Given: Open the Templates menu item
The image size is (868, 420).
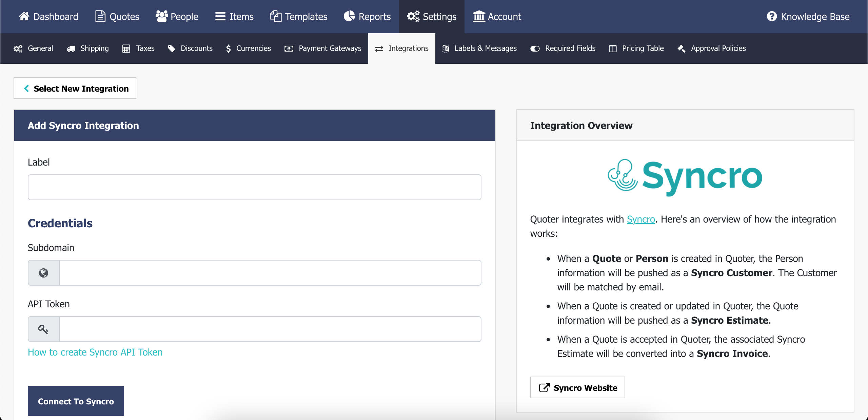Looking at the screenshot, I should click(298, 16).
